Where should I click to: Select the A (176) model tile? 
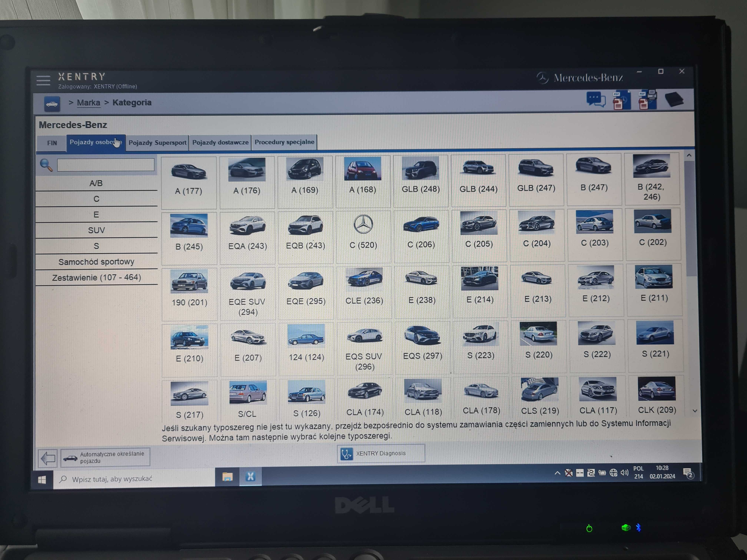point(247,182)
